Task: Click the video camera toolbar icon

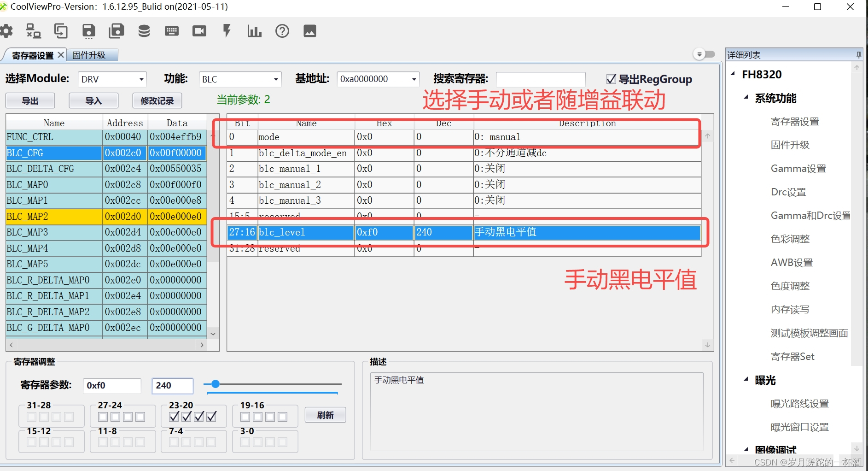Action: coord(199,31)
